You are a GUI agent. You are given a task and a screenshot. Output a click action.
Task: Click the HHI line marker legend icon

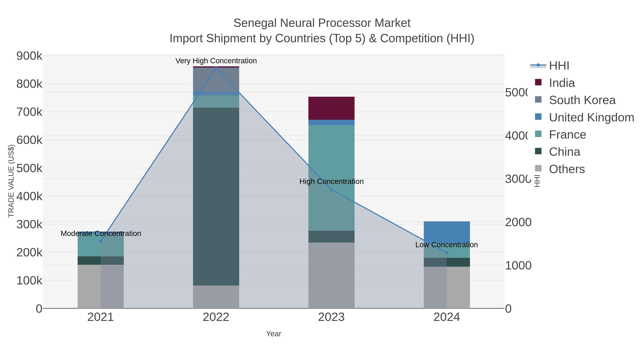click(x=538, y=65)
